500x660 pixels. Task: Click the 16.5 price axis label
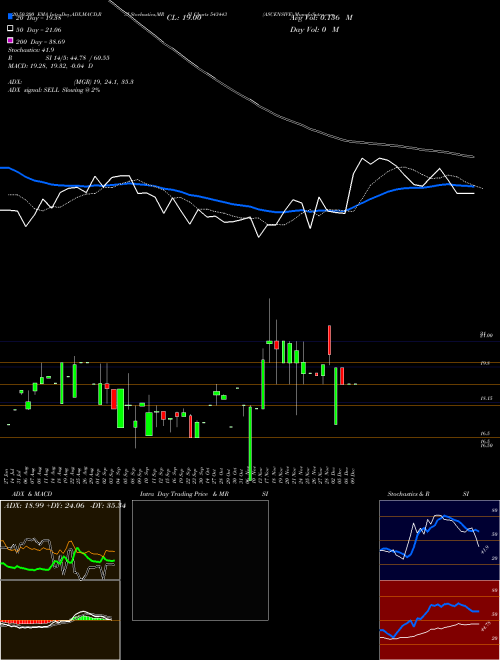coord(486,433)
